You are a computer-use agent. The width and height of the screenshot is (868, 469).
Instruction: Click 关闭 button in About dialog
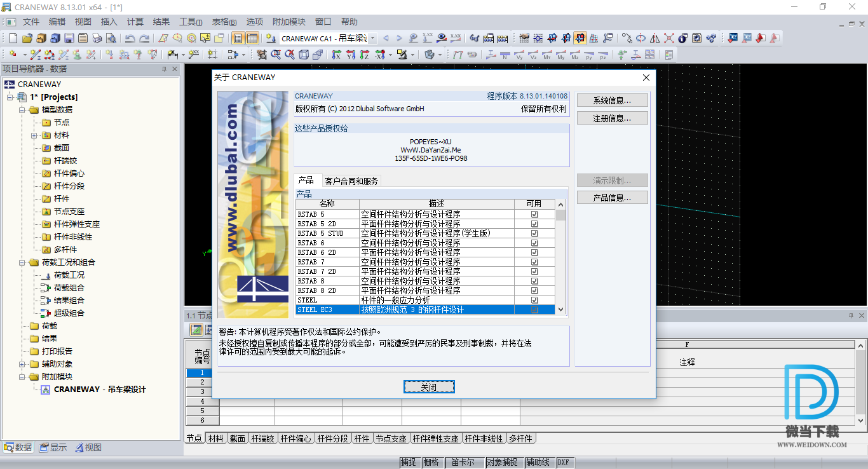(429, 387)
